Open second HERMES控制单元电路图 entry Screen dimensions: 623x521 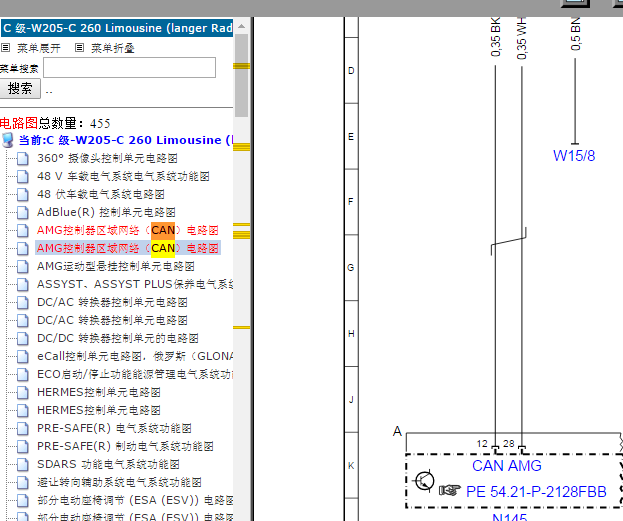coord(99,410)
